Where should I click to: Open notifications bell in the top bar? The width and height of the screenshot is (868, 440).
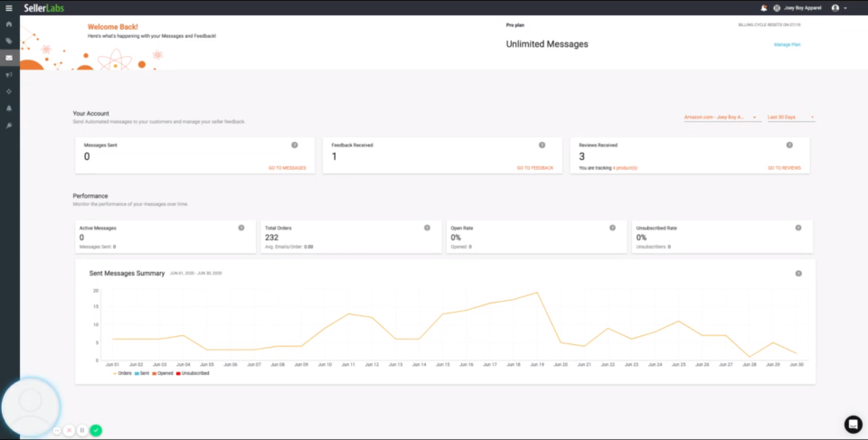pos(764,8)
